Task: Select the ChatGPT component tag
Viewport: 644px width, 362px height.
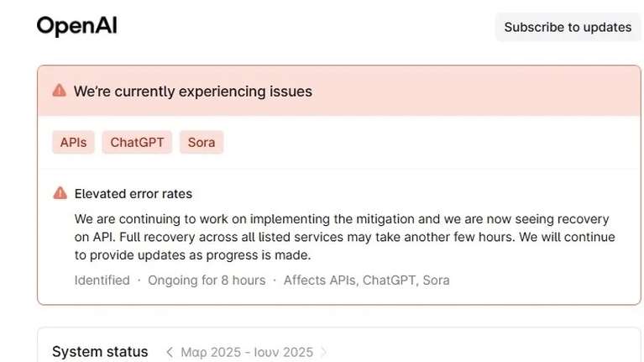Action: click(137, 142)
